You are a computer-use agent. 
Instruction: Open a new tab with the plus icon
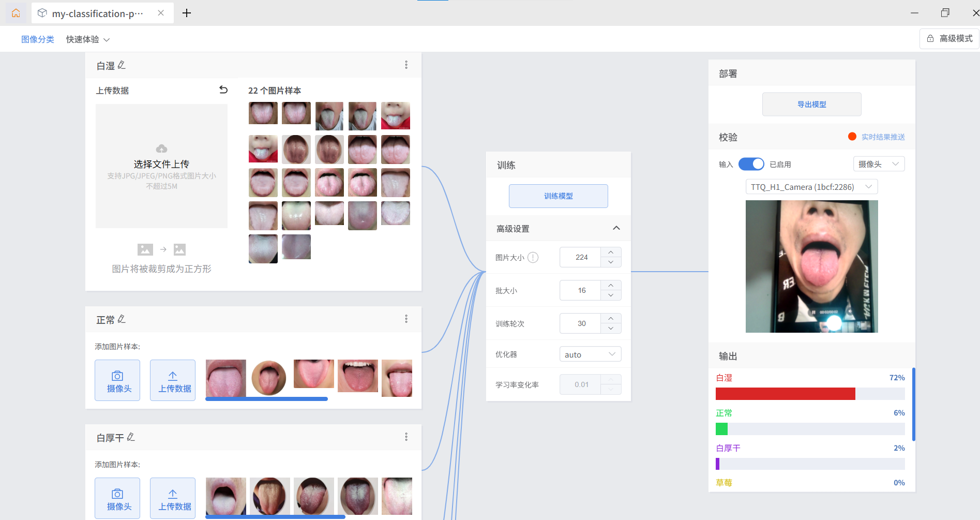187,13
